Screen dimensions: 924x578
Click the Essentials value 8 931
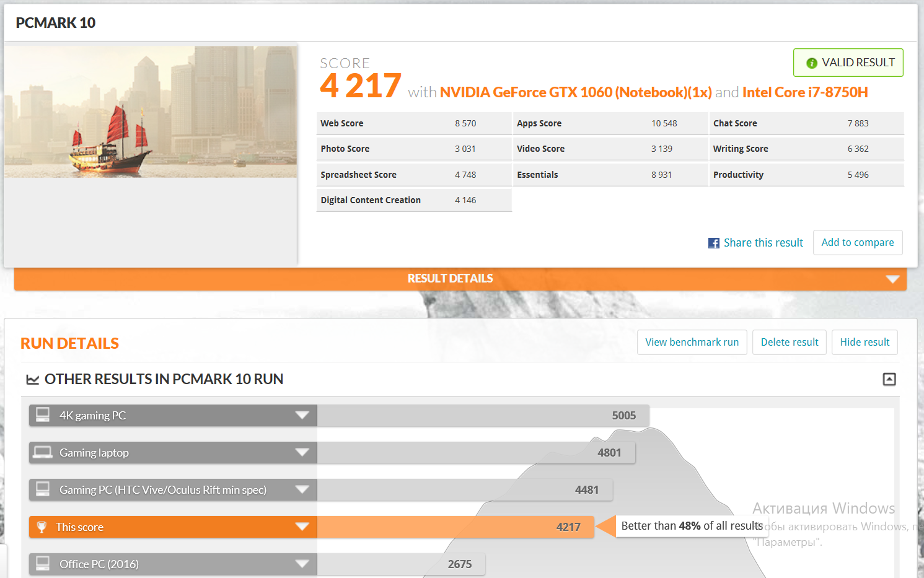(x=661, y=175)
